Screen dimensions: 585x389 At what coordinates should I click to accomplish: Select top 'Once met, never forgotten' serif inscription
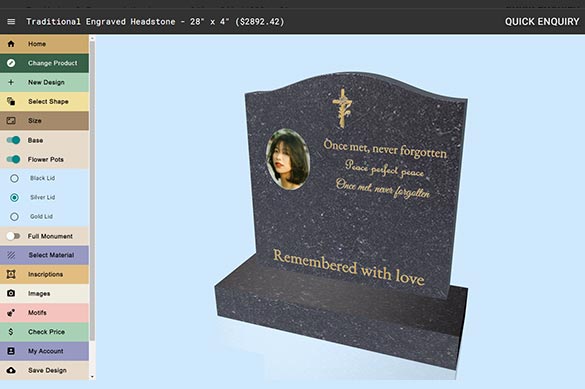coord(385,148)
